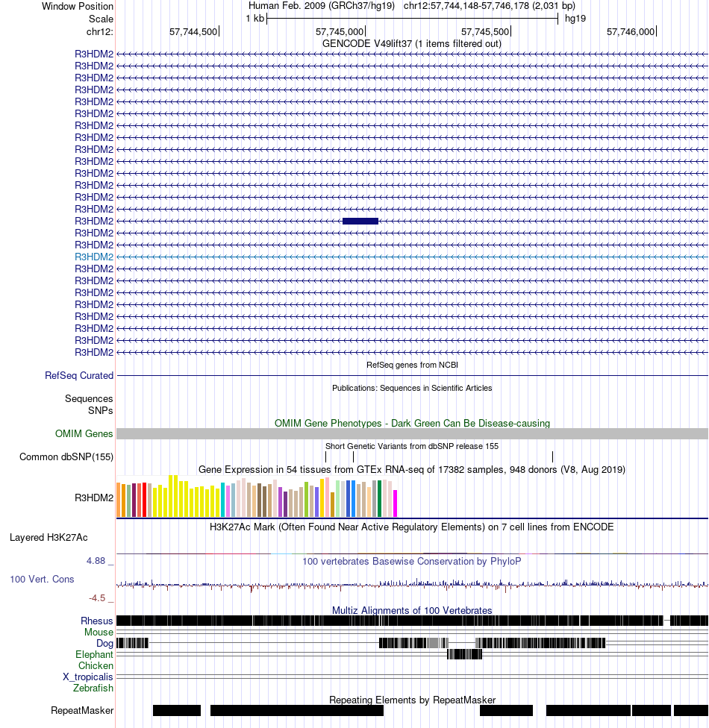The image size is (709, 728).
Task: Click the Zebrafish alignment label
Action: tap(93, 688)
